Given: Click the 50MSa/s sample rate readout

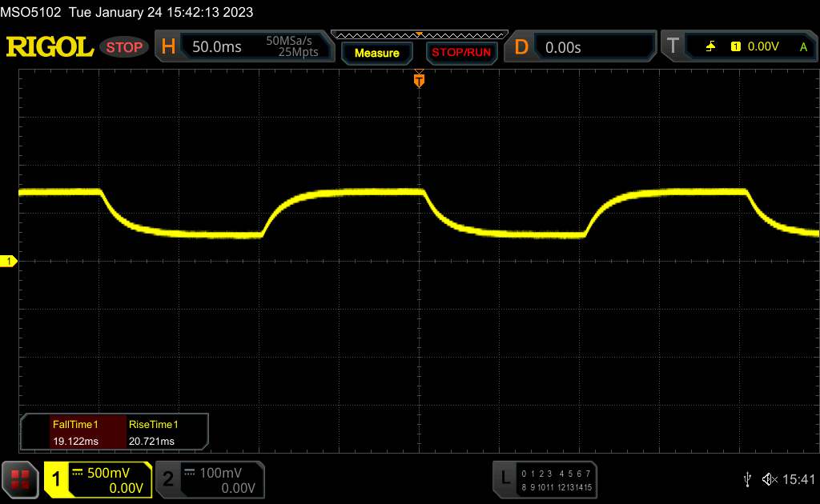Looking at the screenshot, I should (x=288, y=41).
